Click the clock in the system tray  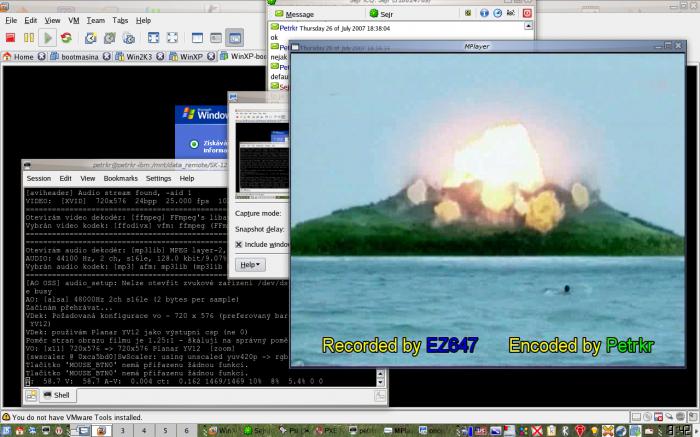(x=681, y=431)
